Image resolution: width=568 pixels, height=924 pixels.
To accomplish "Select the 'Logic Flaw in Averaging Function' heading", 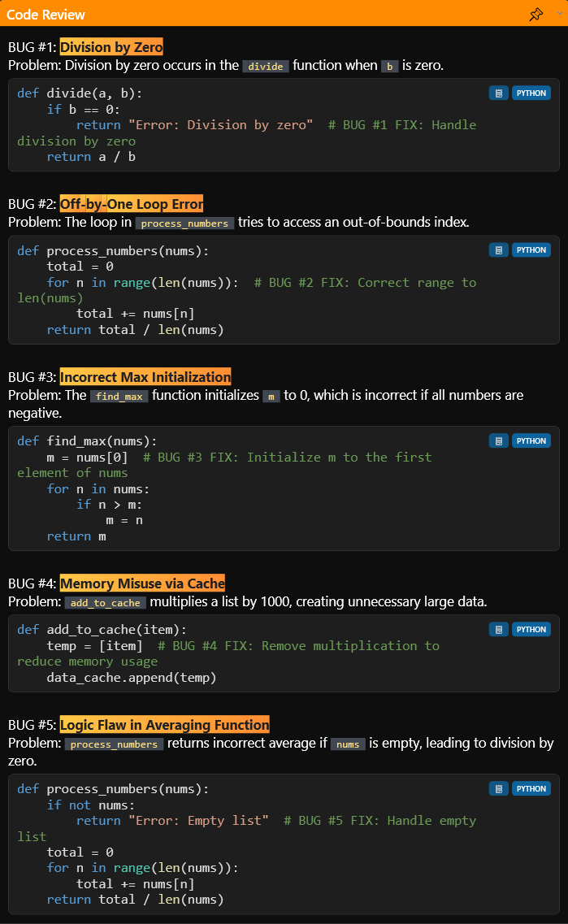I will tap(164, 725).
